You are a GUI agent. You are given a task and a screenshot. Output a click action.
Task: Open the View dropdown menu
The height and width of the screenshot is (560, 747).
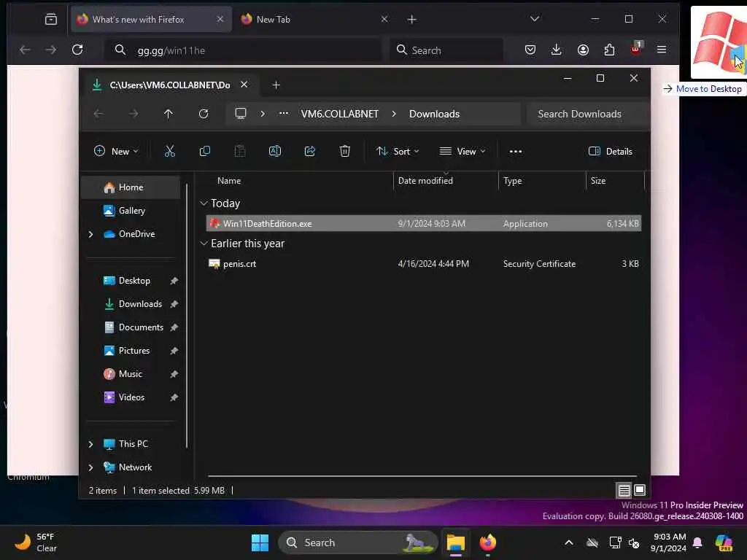[462, 152]
